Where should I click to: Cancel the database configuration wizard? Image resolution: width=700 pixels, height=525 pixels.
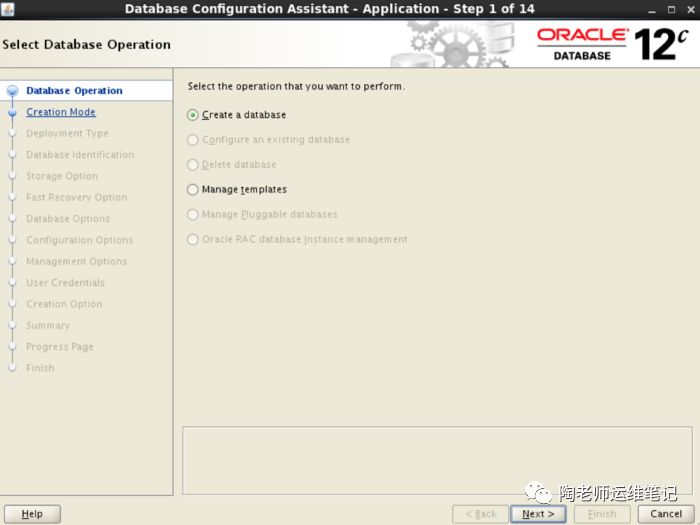click(x=666, y=514)
